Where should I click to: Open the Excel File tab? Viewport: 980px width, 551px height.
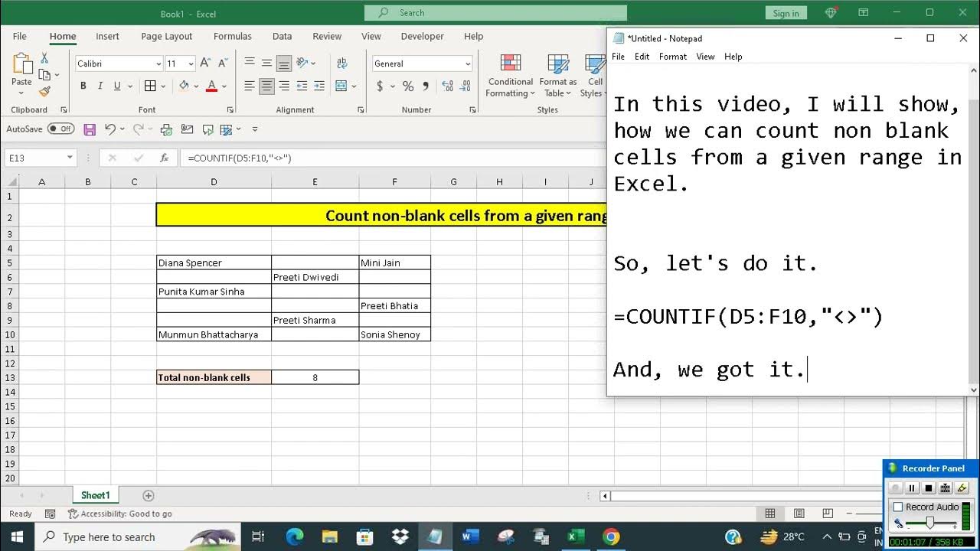point(19,36)
